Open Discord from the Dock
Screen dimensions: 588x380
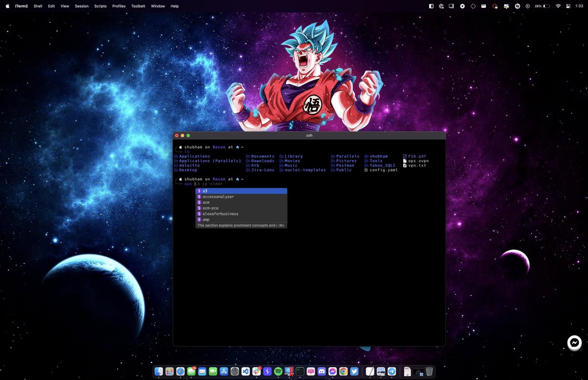(x=321, y=372)
